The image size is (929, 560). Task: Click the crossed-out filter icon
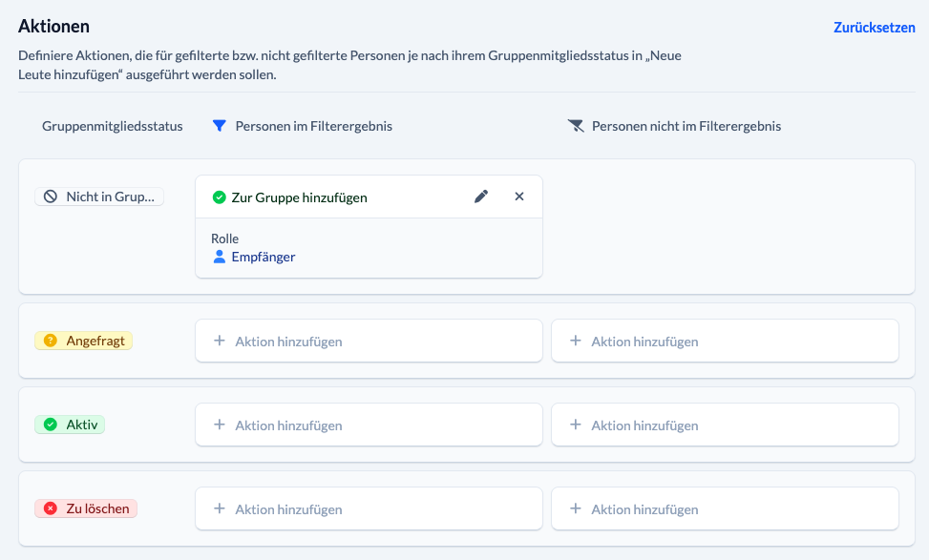click(x=576, y=126)
